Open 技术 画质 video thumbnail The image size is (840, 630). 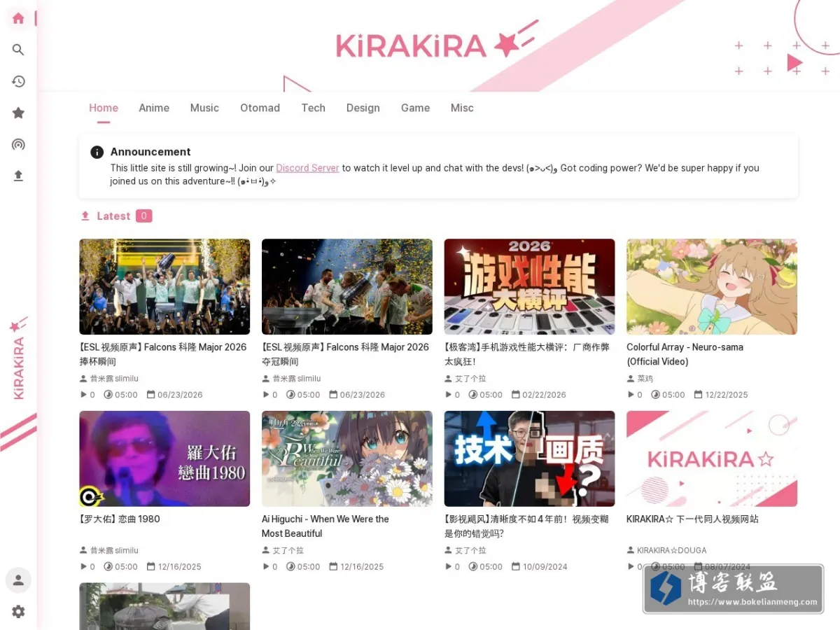tap(529, 458)
